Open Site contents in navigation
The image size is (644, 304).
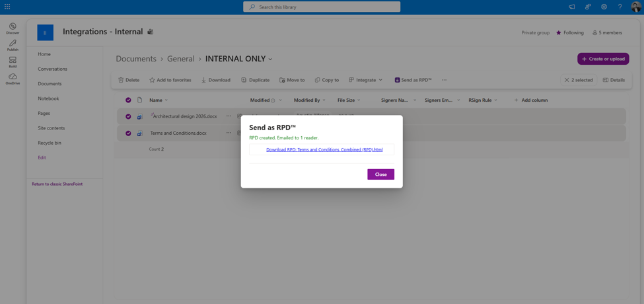52,128
